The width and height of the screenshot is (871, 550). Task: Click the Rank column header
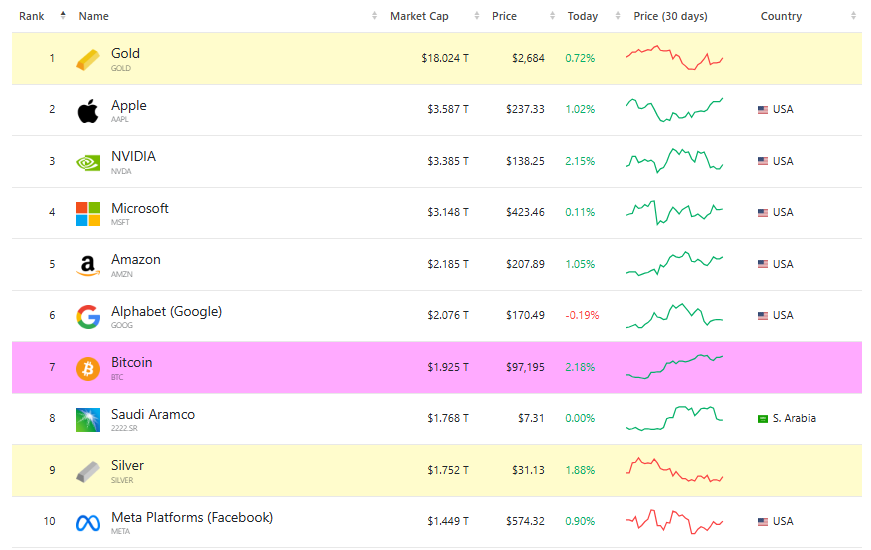click(32, 16)
